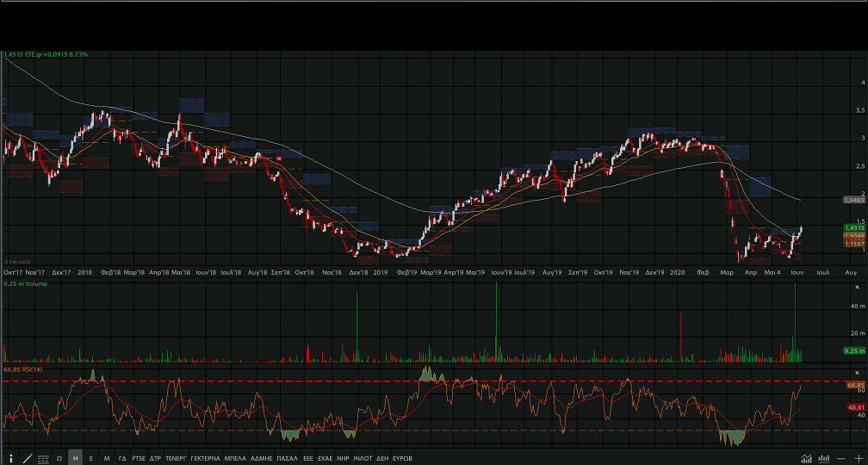Select the trend line drawing tool
The width and height of the screenshot is (868, 465).
pyautogui.click(x=27, y=458)
